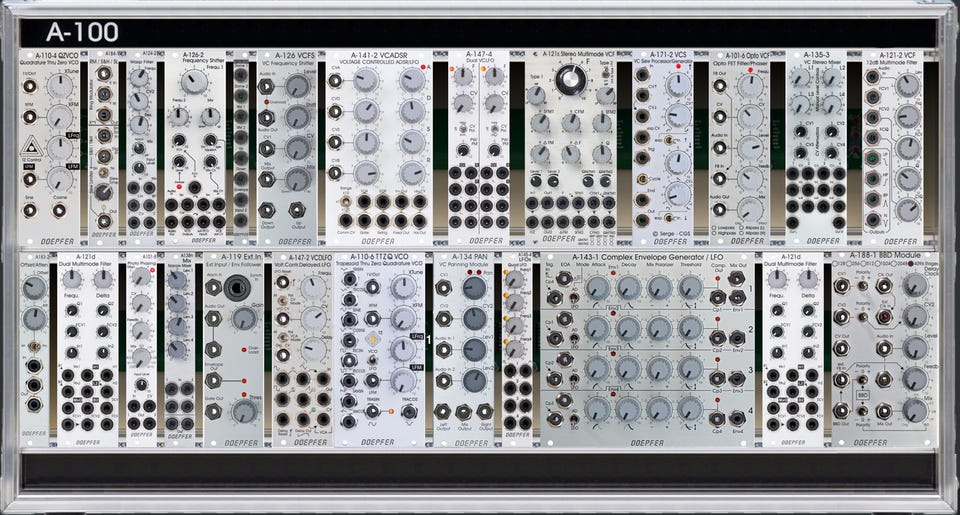Click the large Asym. In jack on A-119 Ext.In
Image resolution: width=960 pixels, height=515 pixels.
point(238,287)
